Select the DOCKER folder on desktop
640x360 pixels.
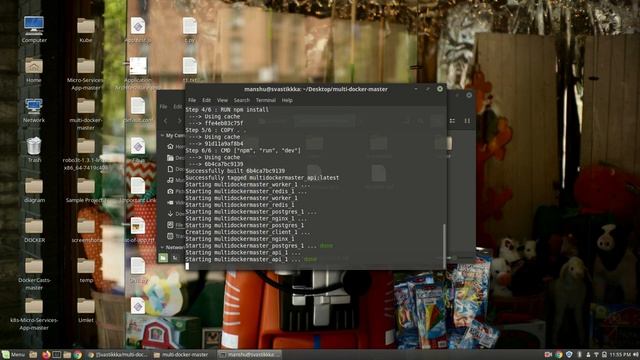[x=34, y=230]
